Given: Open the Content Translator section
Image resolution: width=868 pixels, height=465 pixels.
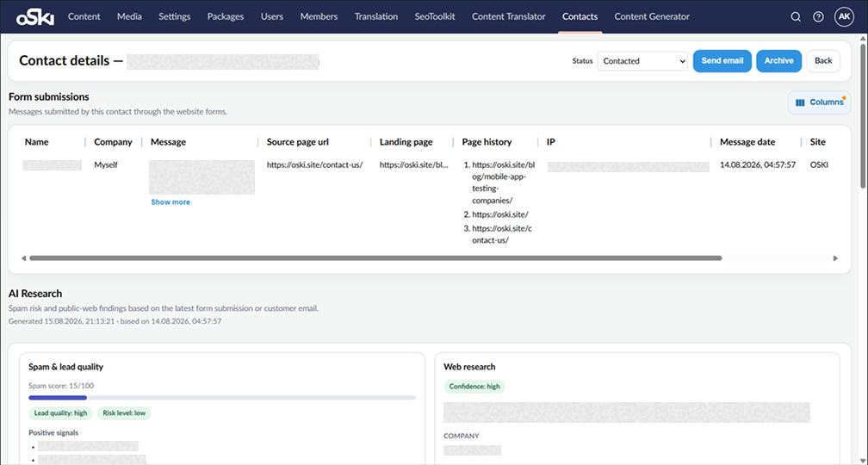Looking at the screenshot, I should point(509,16).
